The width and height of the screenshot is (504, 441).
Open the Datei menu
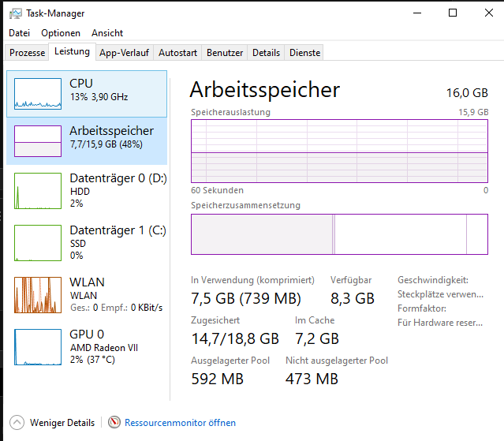[x=19, y=33]
